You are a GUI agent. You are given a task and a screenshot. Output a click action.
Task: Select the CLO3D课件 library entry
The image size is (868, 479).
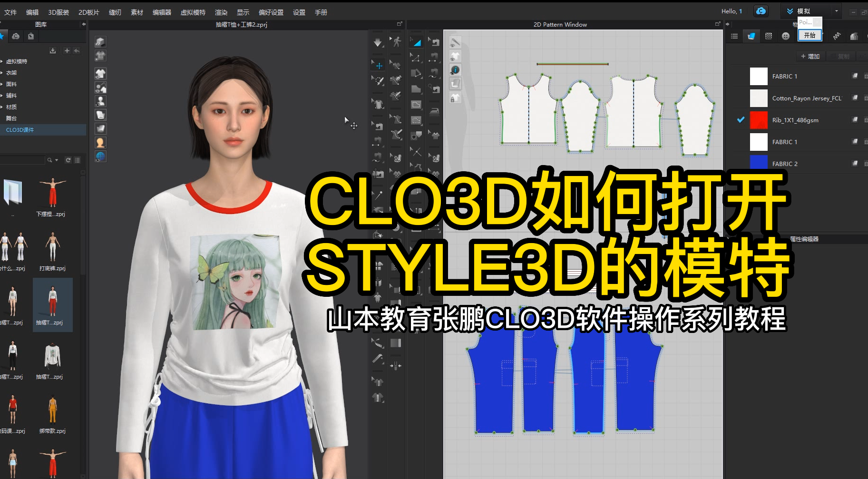coord(43,130)
